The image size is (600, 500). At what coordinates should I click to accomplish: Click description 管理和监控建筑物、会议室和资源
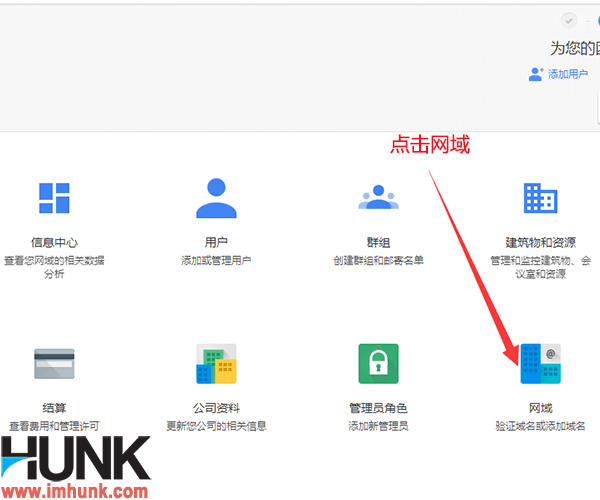[x=540, y=267]
